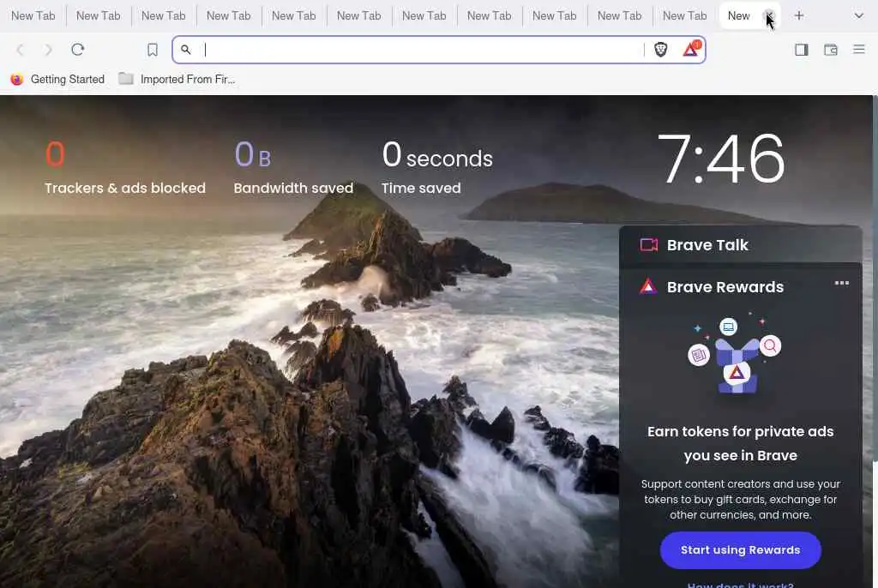
Task: Open the Getting Started bookmark
Action: [57, 80]
